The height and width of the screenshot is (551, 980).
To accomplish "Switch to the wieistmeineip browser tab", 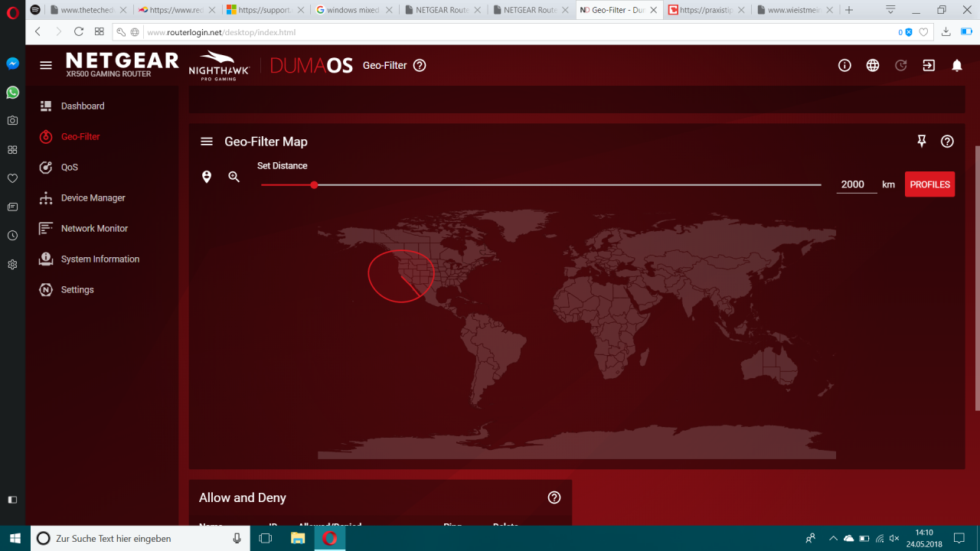I will click(795, 10).
